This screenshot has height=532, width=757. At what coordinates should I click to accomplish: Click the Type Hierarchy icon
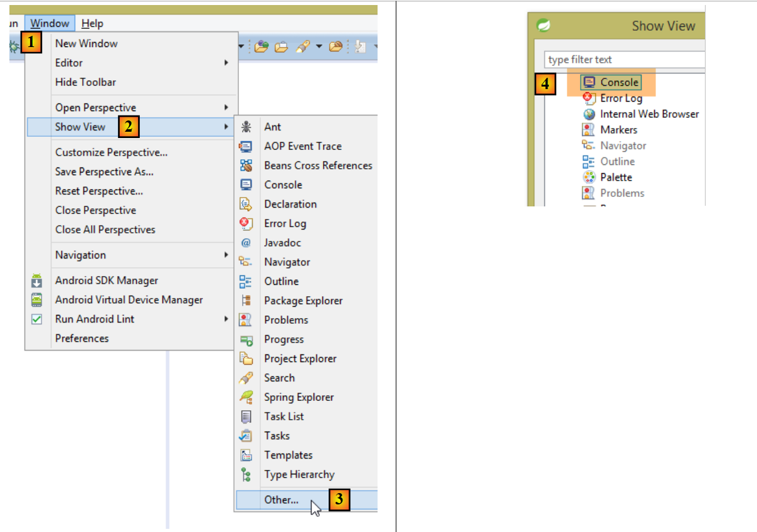click(246, 474)
